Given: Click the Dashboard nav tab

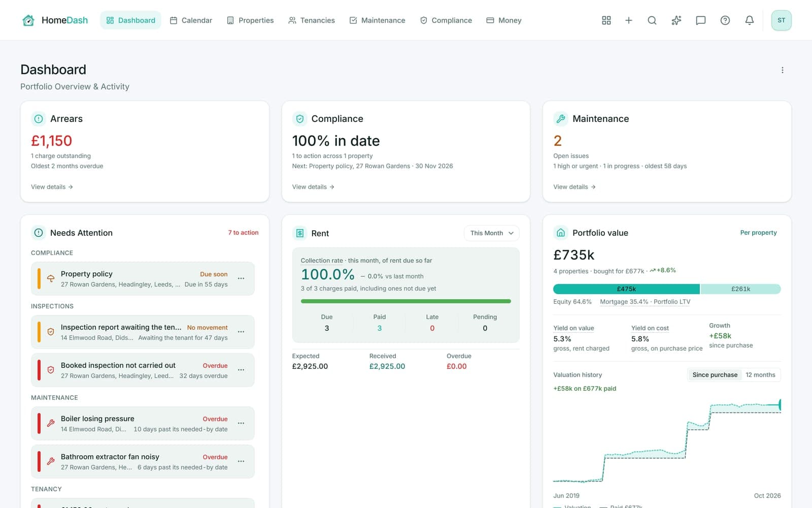Looking at the screenshot, I should coord(130,20).
